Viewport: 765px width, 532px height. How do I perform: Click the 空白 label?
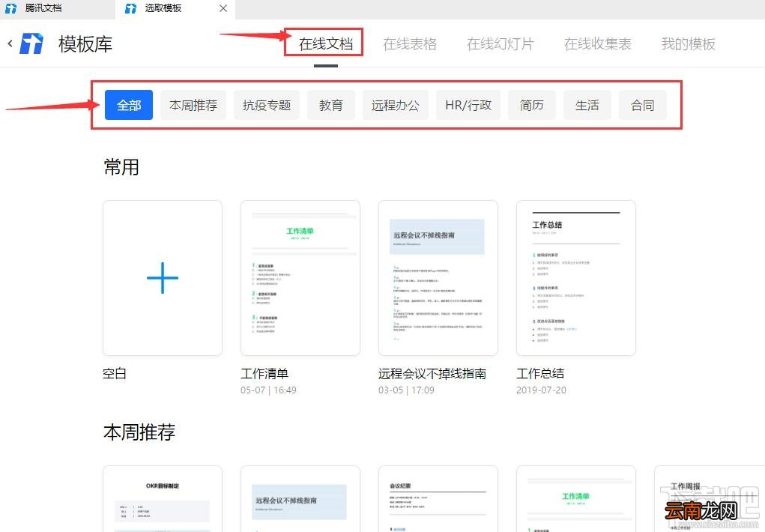115,373
